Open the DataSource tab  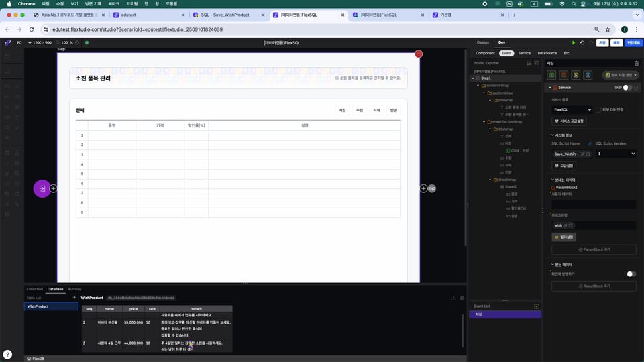coord(547,54)
